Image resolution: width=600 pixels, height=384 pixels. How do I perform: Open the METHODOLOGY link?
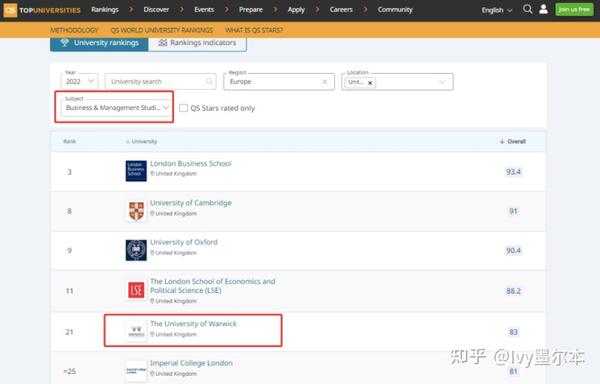[74, 30]
